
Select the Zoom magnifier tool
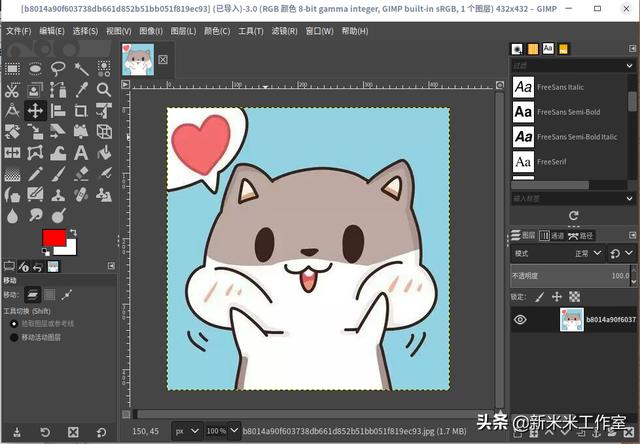[104, 90]
